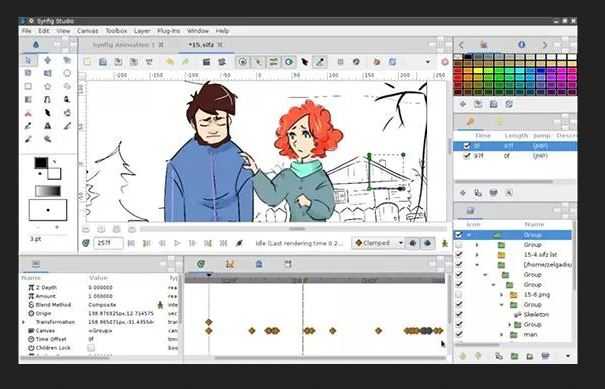Toggle animation mode icon right of Clamped
The width and height of the screenshot is (605, 389).
445,243
